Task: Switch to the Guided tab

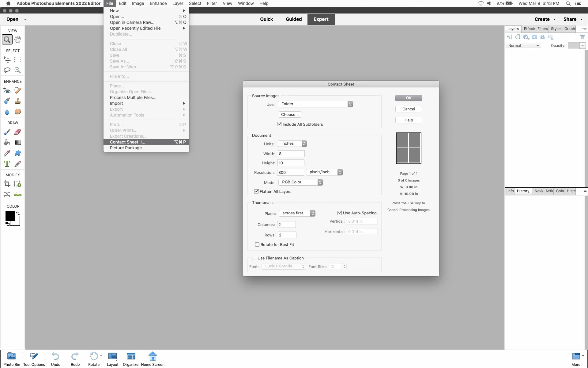Action: [x=293, y=19]
